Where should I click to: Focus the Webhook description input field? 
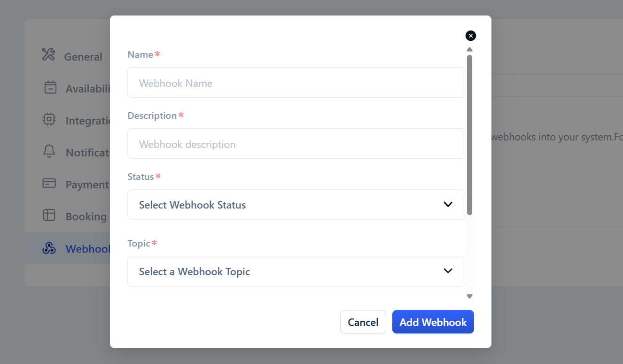(296, 143)
